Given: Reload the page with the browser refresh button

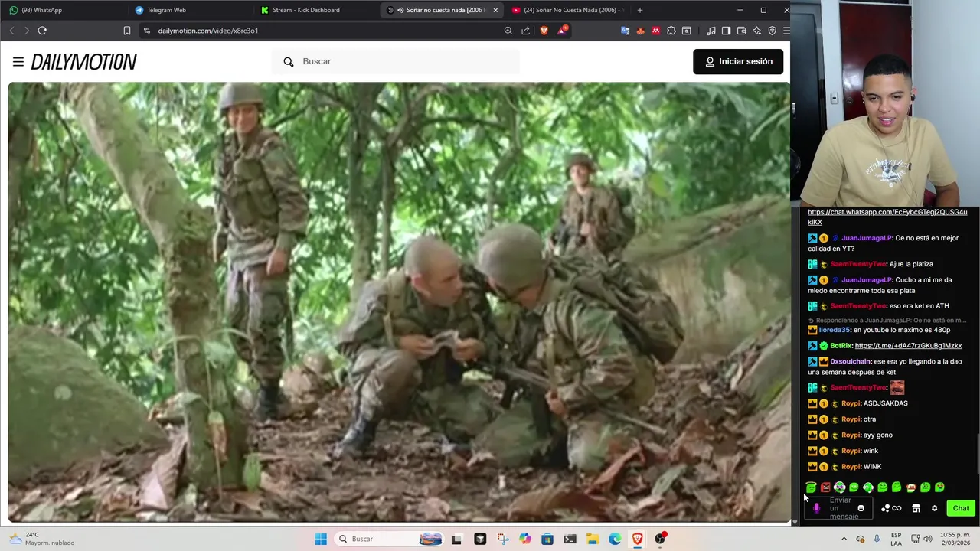Looking at the screenshot, I should [x=42, y=31].
